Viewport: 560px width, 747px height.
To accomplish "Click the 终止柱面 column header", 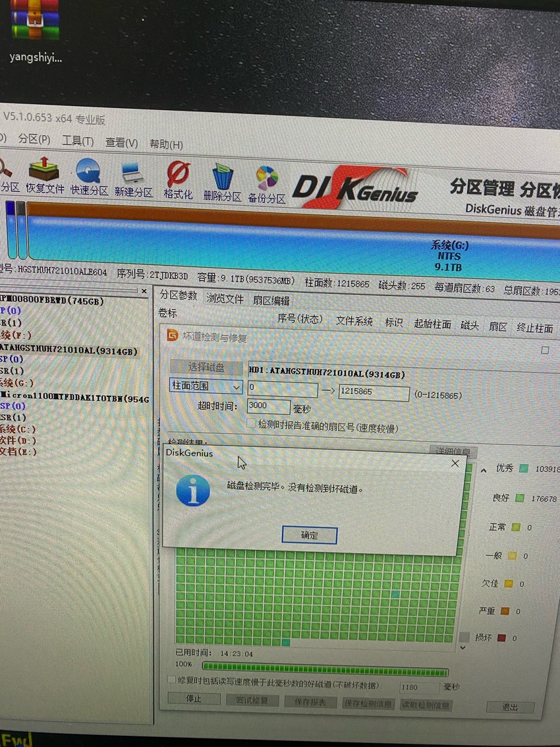I will point(535,328).
